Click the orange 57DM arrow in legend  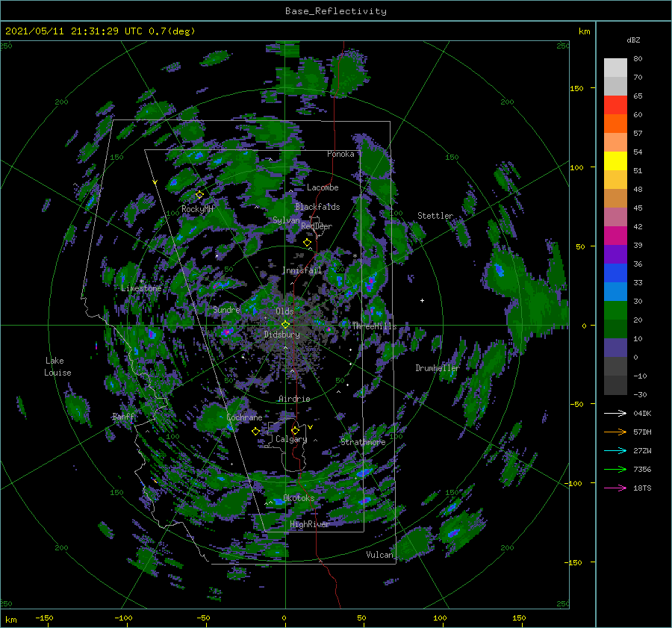(x=615, y=432)
